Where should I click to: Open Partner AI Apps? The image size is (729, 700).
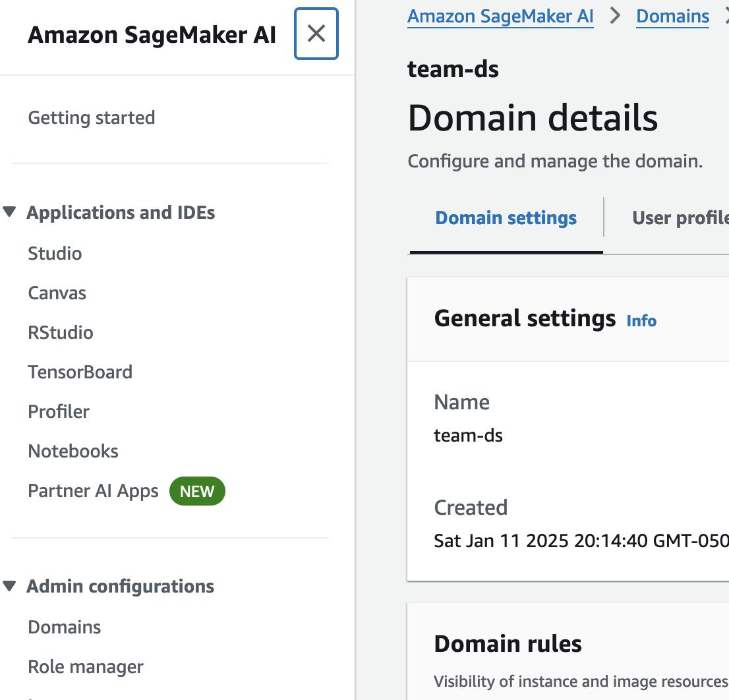(x=93, y=491)
